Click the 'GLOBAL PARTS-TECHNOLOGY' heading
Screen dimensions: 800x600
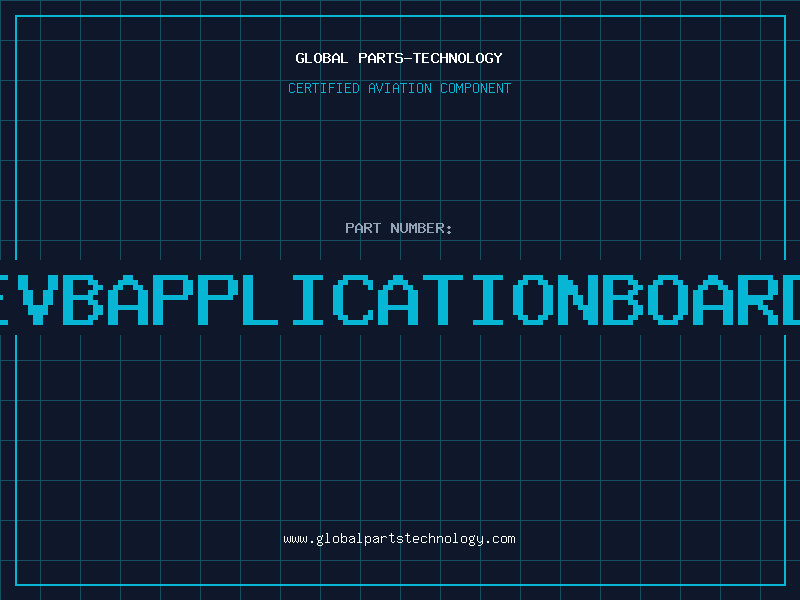coord(399,58)
